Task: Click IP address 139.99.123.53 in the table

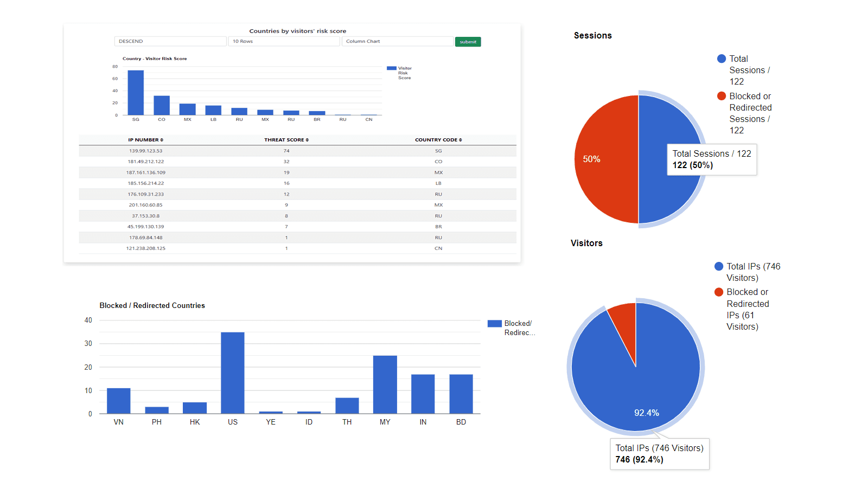Action: click(x=145, y=151)
